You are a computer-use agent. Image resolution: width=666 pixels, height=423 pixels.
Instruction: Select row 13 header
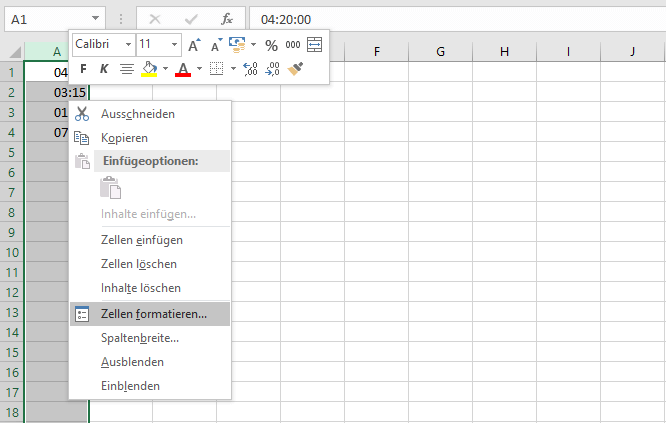tap(12, 313)
